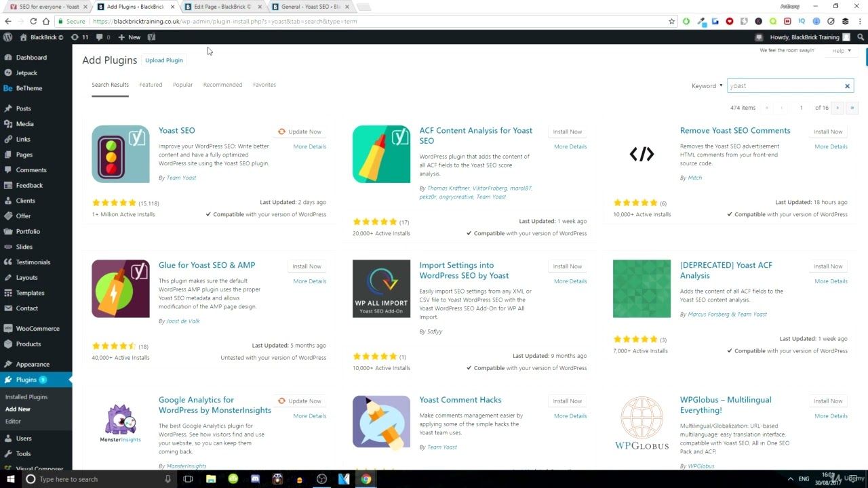Switch to Recommended plugins tab
The width and height of the screenshot is (868, 488).
pyautogui.click(x=222, y=85)
